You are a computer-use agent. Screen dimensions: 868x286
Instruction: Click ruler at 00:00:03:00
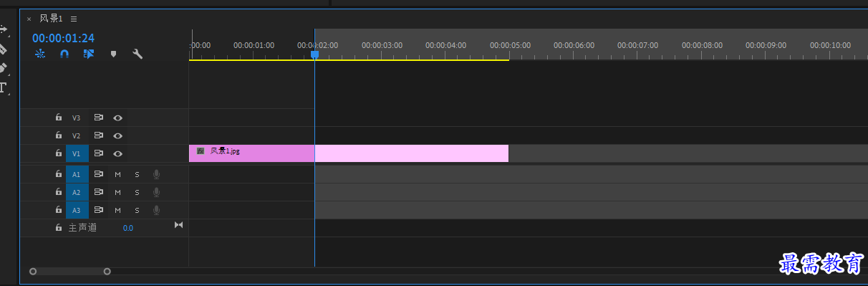(x=381, y=45)
